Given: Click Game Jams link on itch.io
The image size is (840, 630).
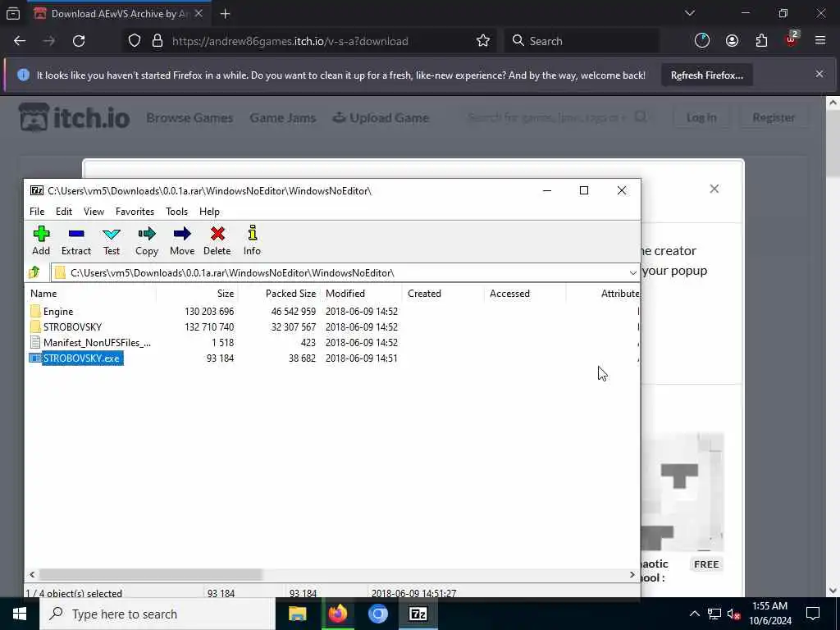Looking at the screenshot, I should [x=282, y=118].
